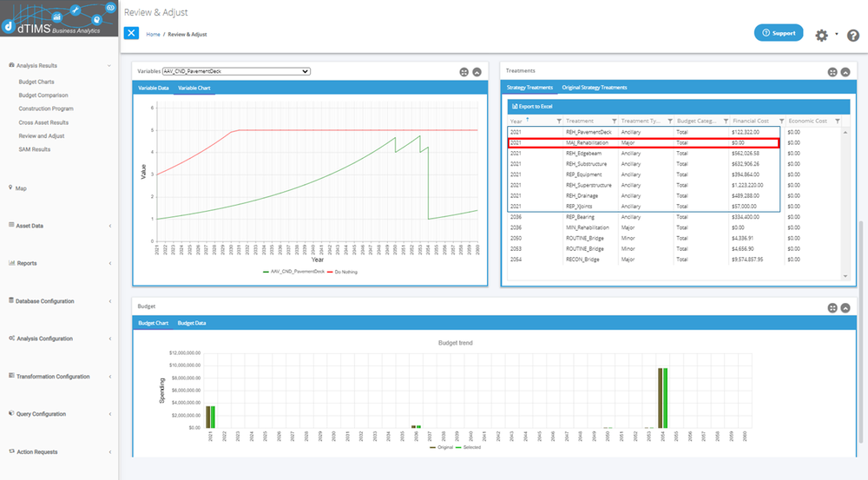Sort by the Year column header

516,122
